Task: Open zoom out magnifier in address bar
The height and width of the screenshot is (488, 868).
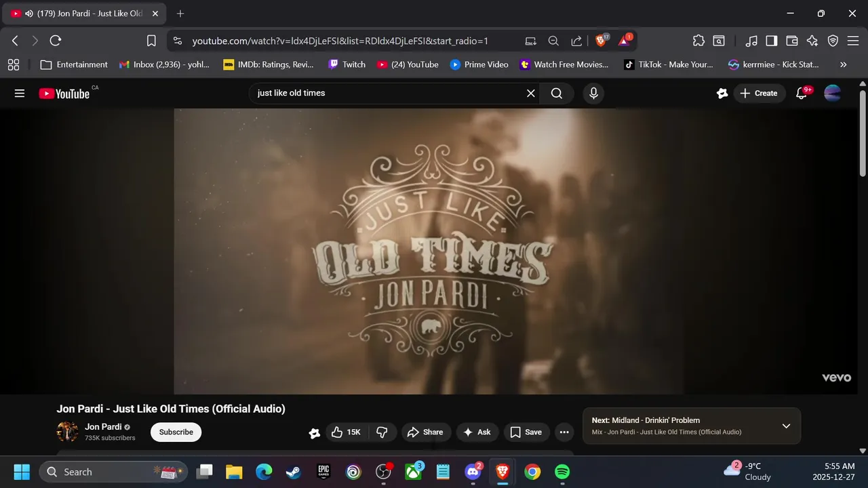Action: click(553, 41)
